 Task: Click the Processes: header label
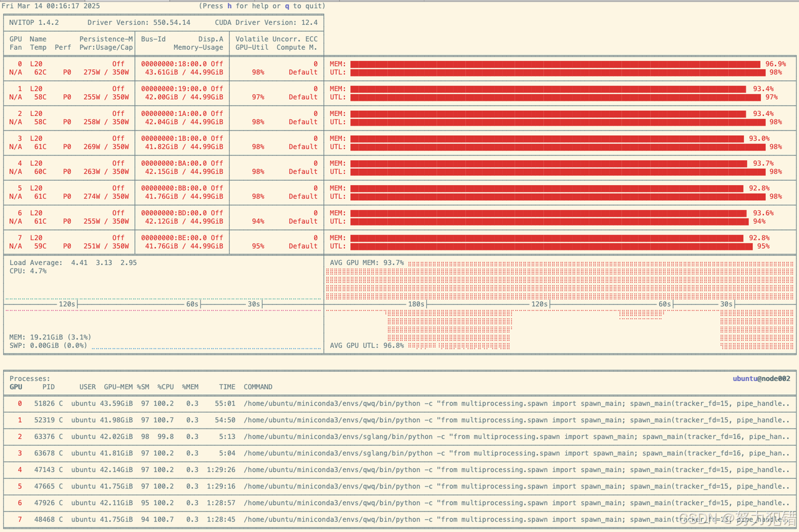point(29,379)
